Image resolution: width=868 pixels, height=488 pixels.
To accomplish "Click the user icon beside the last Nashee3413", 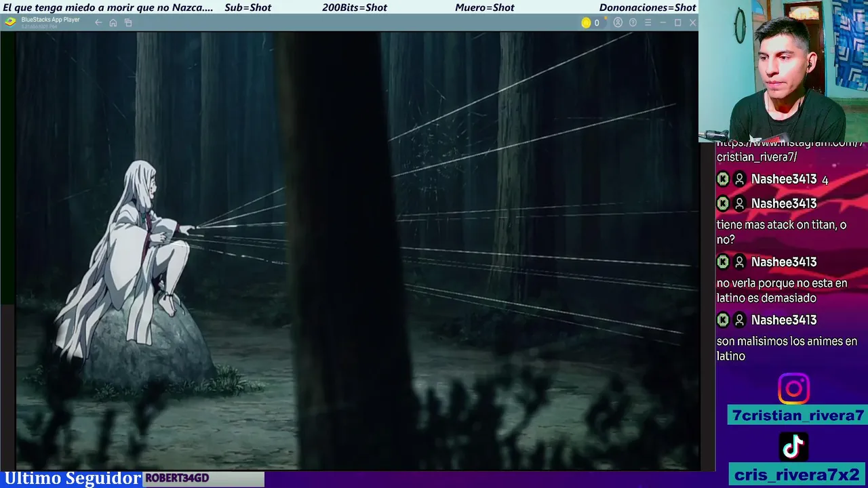I will [x=740, y=320].
